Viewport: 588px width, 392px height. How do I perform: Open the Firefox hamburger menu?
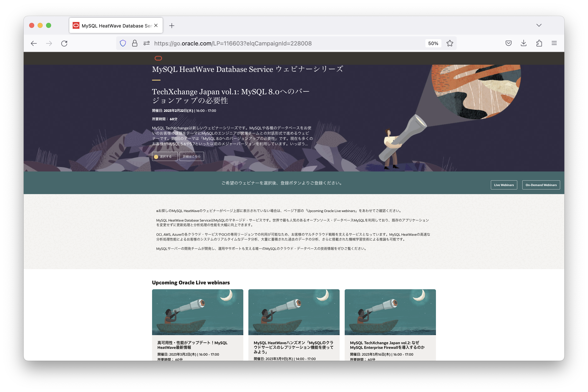554,43
